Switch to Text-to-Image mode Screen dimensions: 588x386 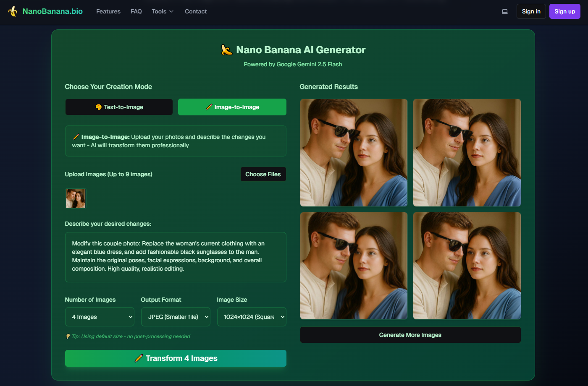click(x=119, y=107)
